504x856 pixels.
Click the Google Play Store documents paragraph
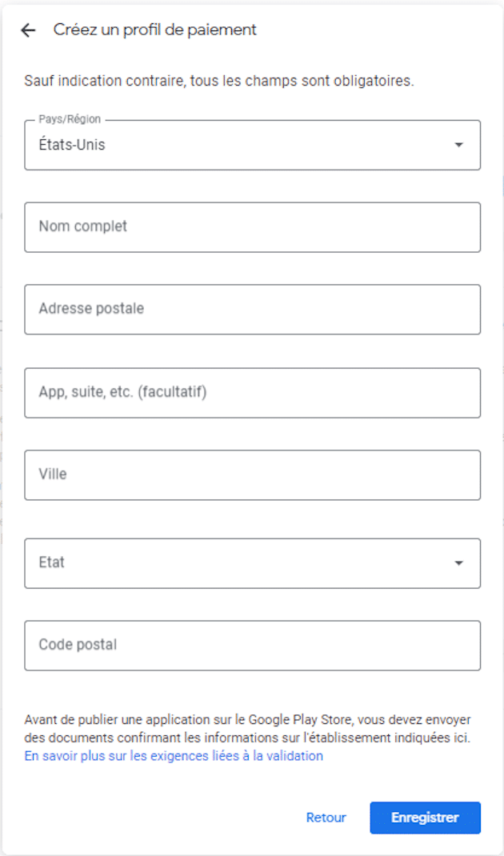247,729
